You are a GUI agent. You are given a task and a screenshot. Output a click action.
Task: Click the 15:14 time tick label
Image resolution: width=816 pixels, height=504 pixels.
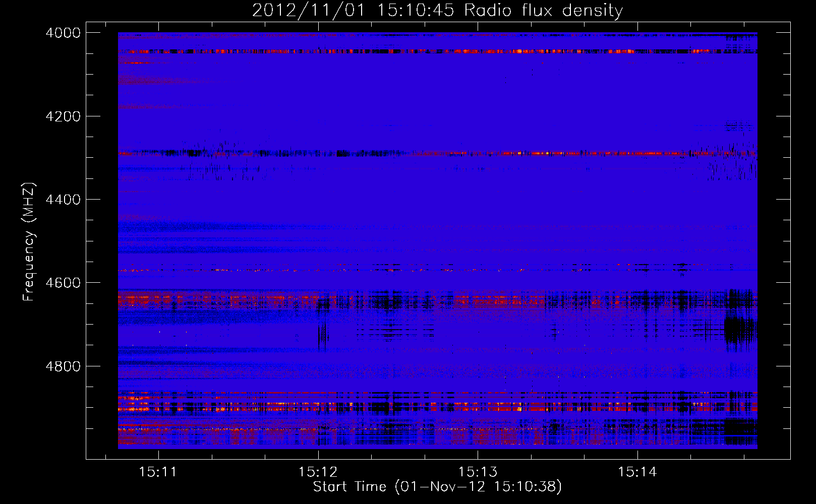637,472
